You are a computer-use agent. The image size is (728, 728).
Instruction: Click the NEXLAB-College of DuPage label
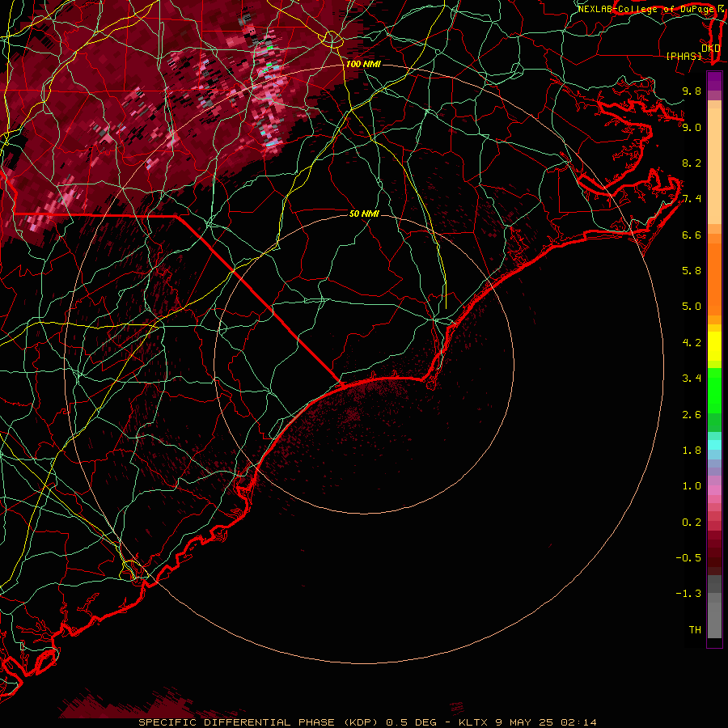tap(645, 9)
